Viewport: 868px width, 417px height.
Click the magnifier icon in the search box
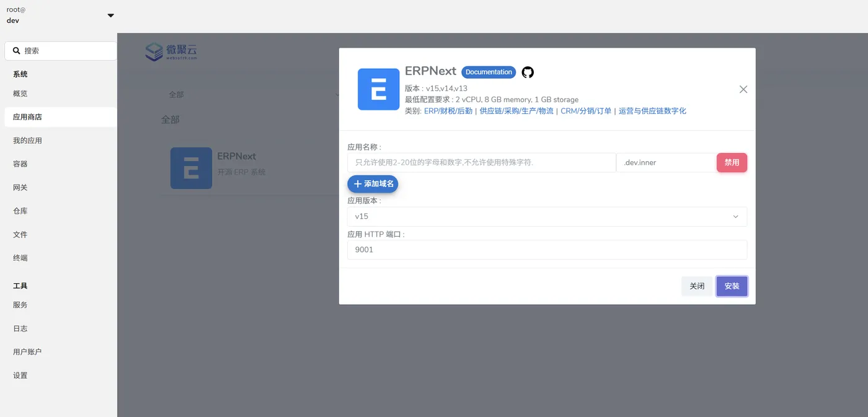pyautogui.click(x=17, y=51)
